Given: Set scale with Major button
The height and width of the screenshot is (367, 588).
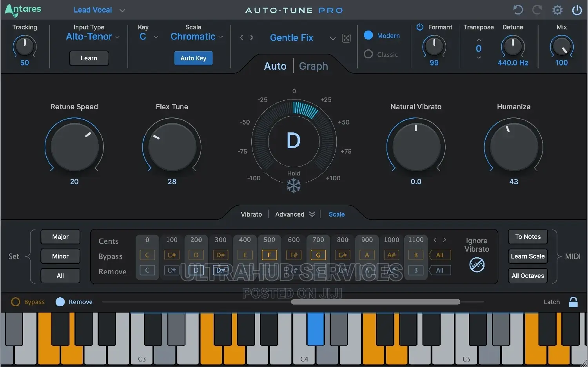Looking at the screenshot, I should pyautogui.click(x=60, y=237).
